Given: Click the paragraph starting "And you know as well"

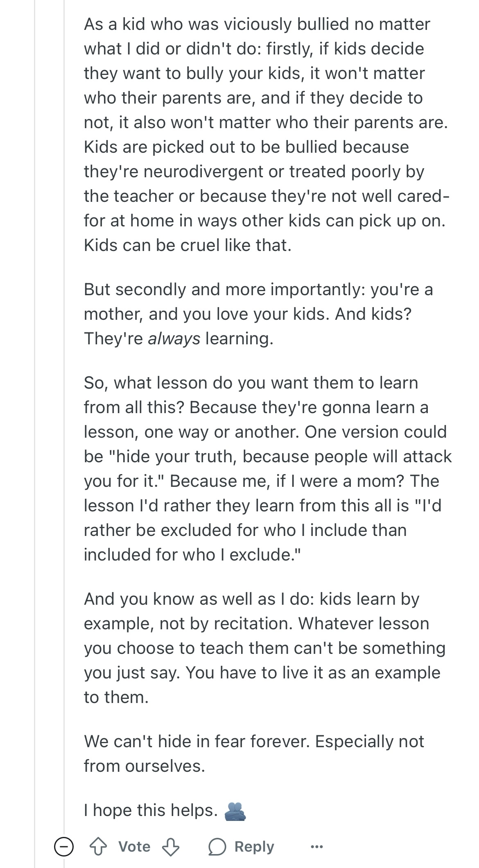Looking at the screenshot, I should [262, 648].
